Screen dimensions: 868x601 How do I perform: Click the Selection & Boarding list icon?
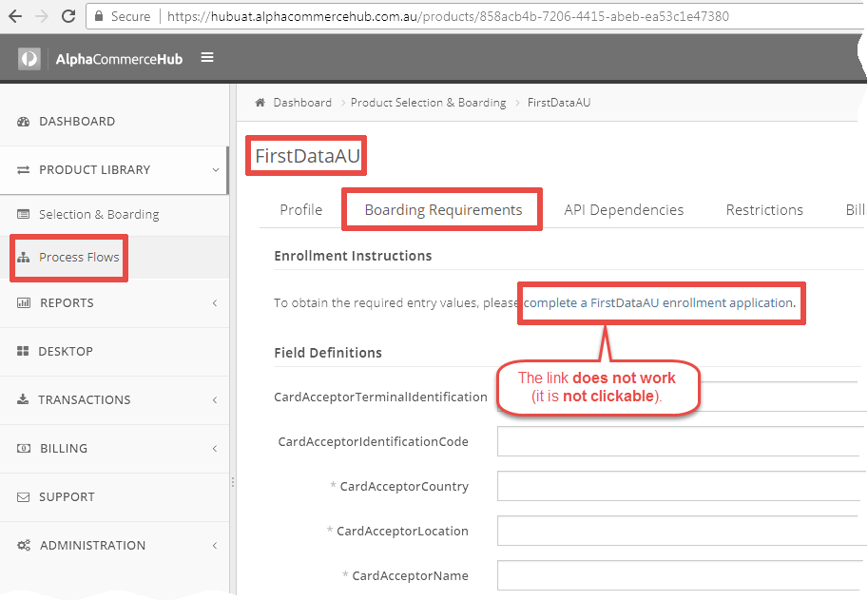pyautogui.click(x=23, y=214)
